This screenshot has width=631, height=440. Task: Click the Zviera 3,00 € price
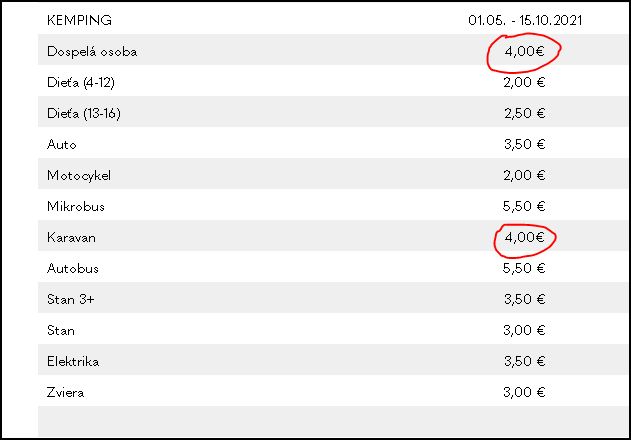click(524, 392)
